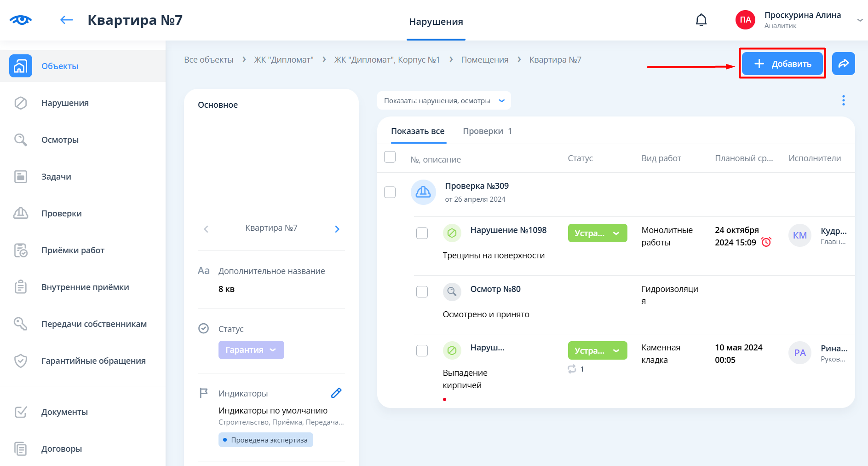
Task: Edit Индикаторы with the pencil icon
Action: point(336,393)
